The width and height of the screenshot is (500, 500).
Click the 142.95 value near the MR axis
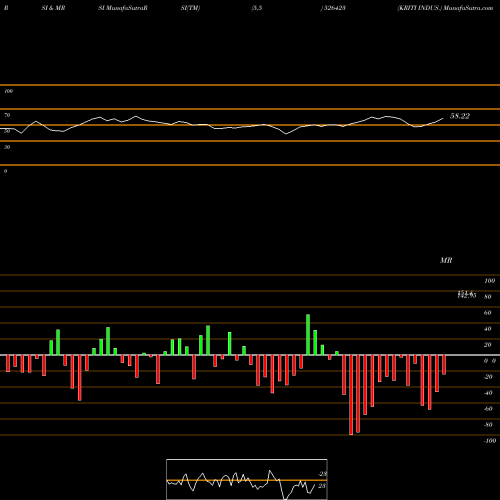467,296
